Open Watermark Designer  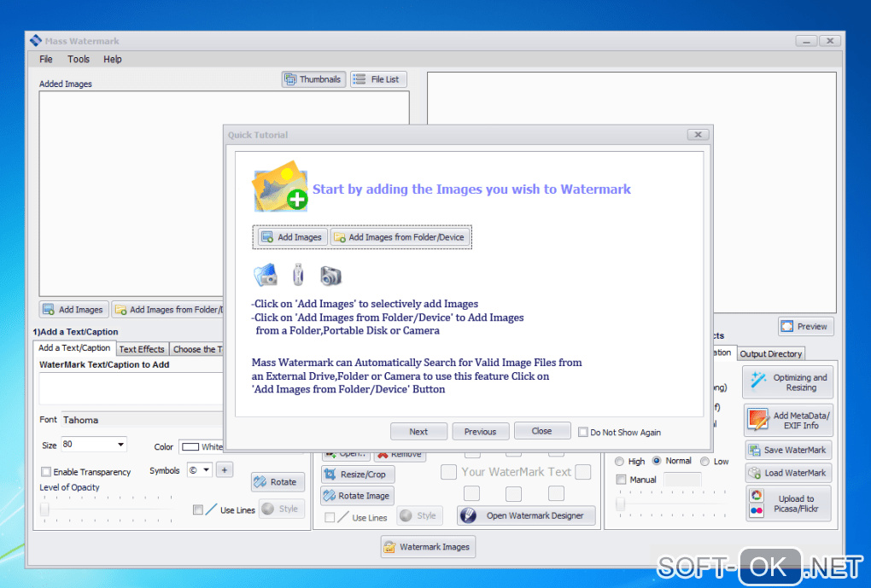(x=526, y=515)
